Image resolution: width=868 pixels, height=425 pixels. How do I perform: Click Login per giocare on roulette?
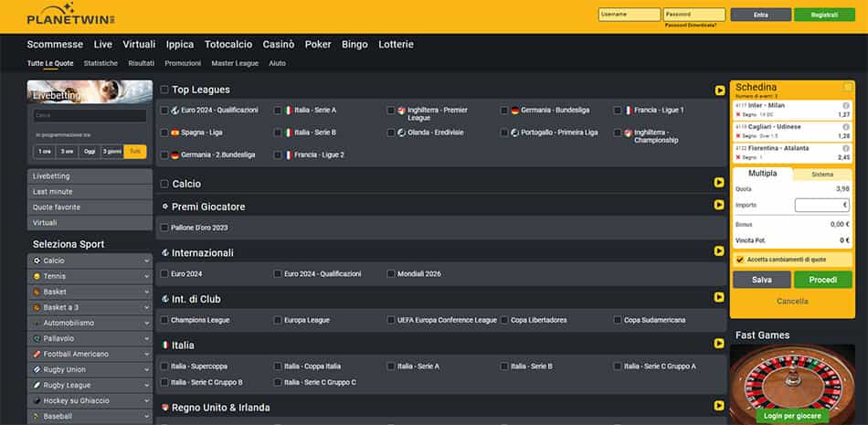pos(792,416)
